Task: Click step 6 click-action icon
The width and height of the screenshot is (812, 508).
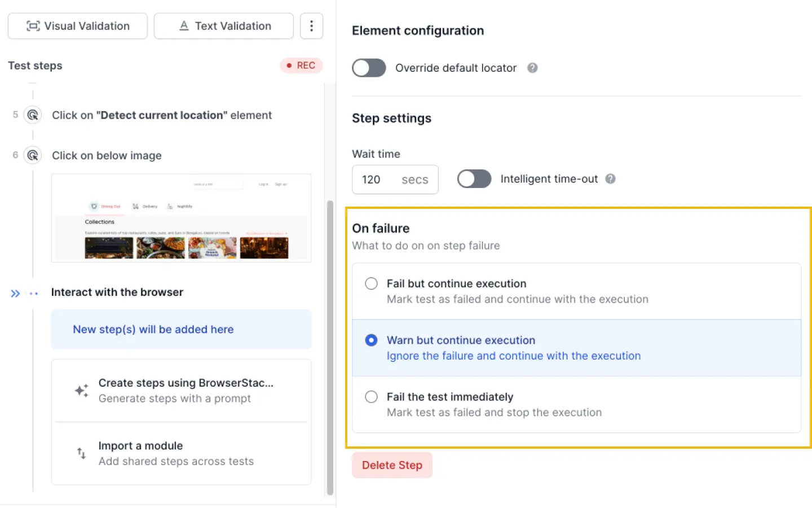Action: pos(33,155)
